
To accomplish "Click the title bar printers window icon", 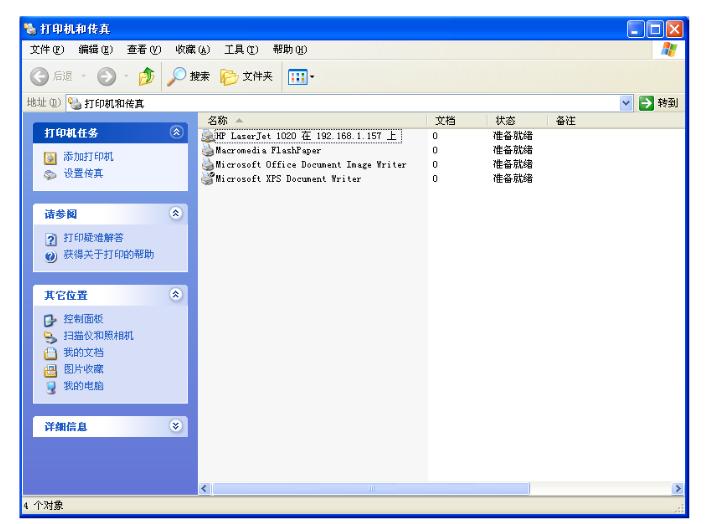I will pos(30,29).
